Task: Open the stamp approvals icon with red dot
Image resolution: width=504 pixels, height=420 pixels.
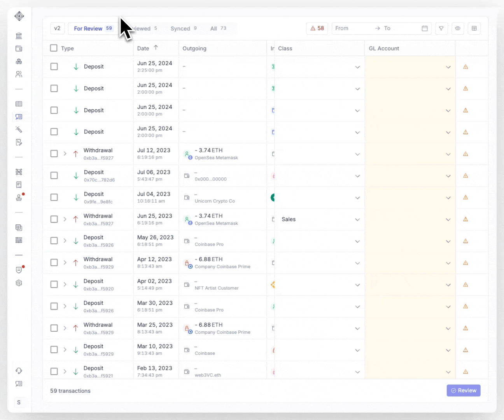Action: click(19, 197)
